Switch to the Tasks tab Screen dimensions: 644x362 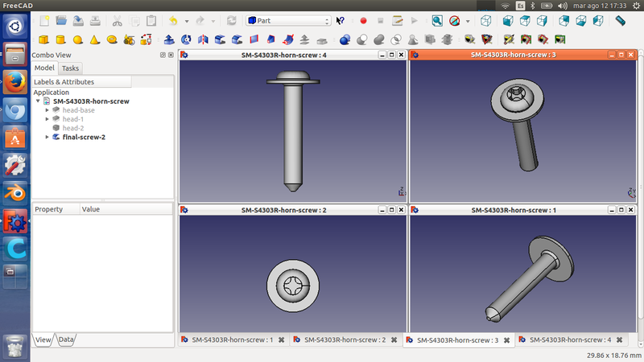click(x=70, y=68)
